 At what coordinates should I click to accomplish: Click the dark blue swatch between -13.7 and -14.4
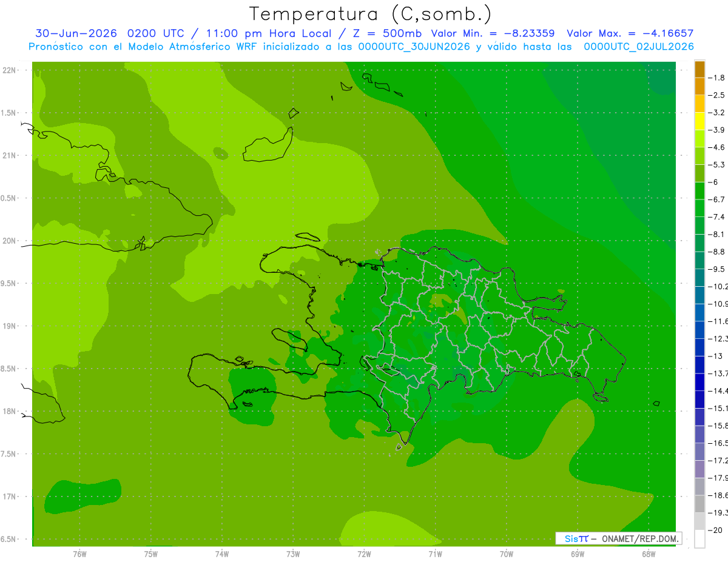[699, 382]
